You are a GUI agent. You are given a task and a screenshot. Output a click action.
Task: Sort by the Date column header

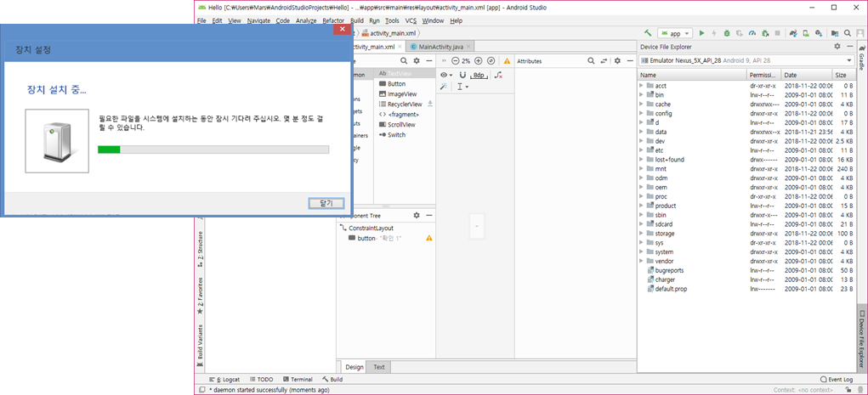click(806, 75)
